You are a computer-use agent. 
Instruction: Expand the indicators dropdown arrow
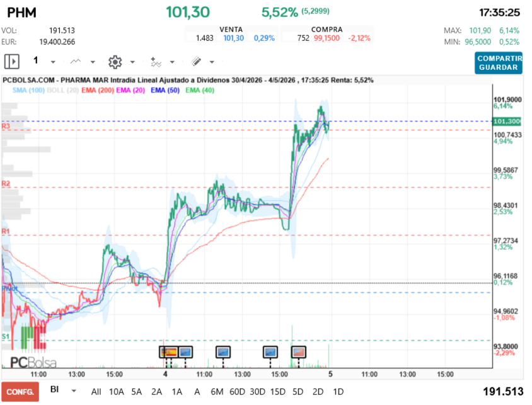172,62
